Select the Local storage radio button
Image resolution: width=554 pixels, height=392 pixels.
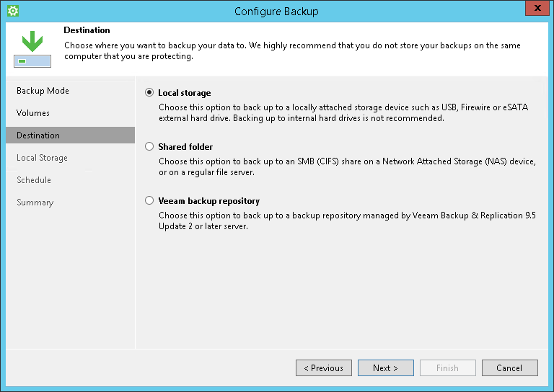pos(149,92)
